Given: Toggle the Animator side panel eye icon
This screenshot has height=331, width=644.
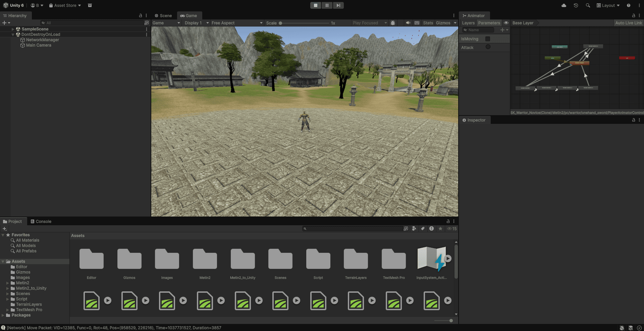Looking at the screenshot, I should (506, 23).
